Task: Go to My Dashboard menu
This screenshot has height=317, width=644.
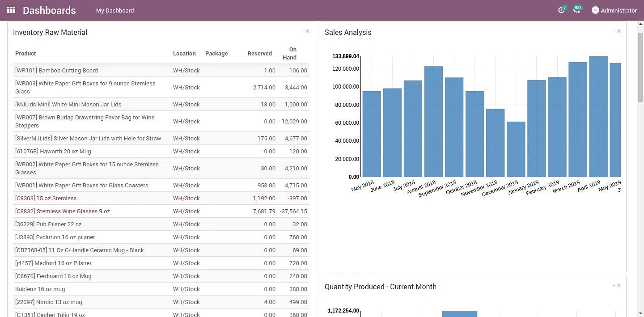Action: pos(115,10)
